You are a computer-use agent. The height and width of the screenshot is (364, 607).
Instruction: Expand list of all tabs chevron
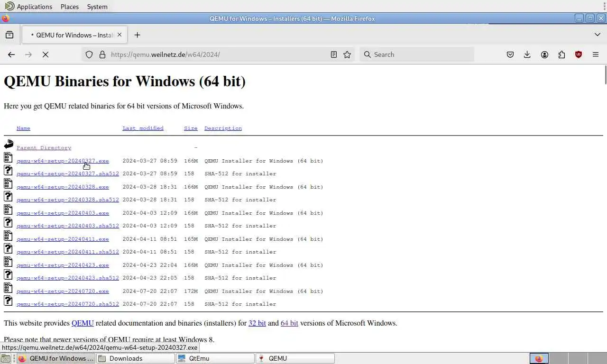tap(598, 35)
